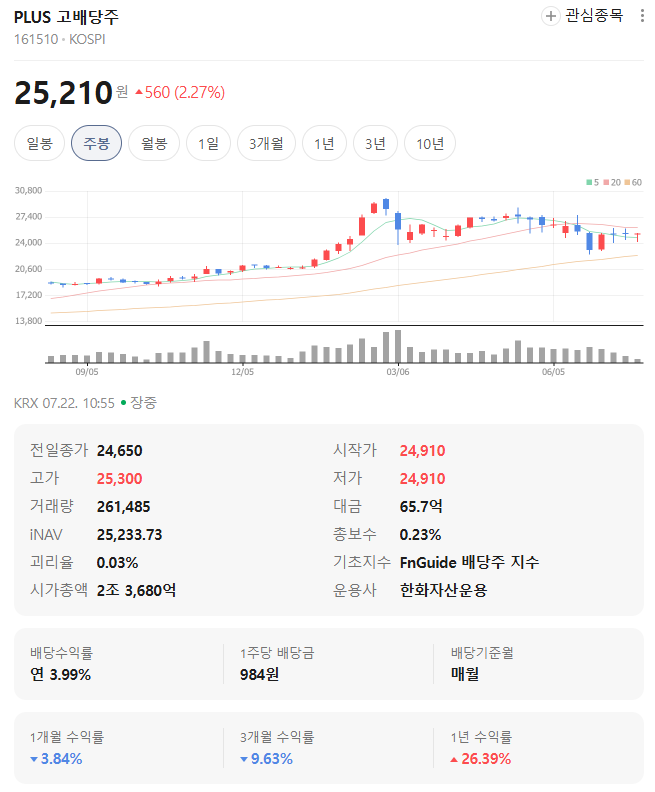The width and height of the screenshot is (655, 792).
Task: Click the 3개월 수익률 9.63% value
Action: 267,759
